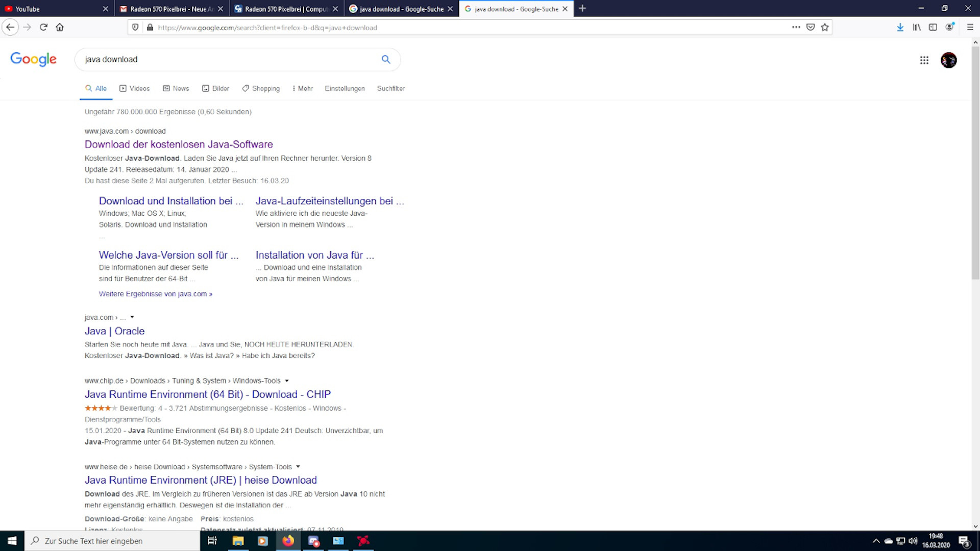Open the Mehr search options menu

tap(303, 88)
